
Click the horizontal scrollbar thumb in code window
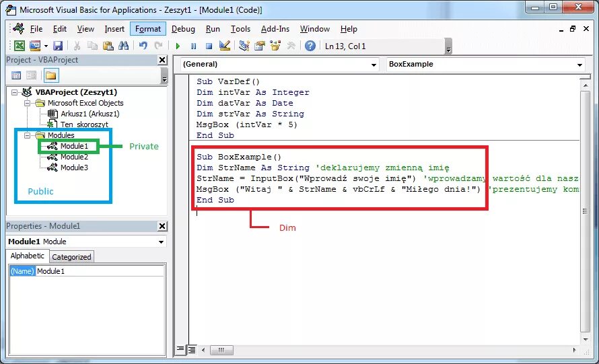(221, 349)
